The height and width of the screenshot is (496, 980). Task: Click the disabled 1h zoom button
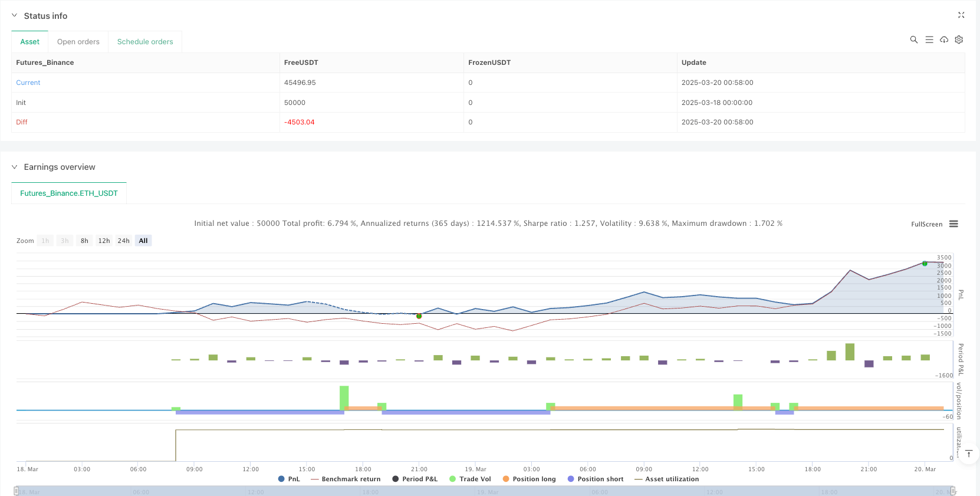45,241
